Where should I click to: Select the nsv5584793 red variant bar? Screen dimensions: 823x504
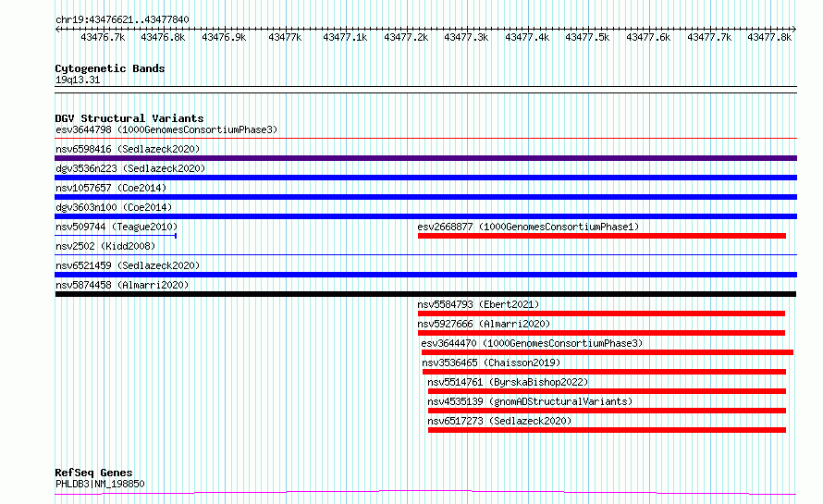(601, 313)
